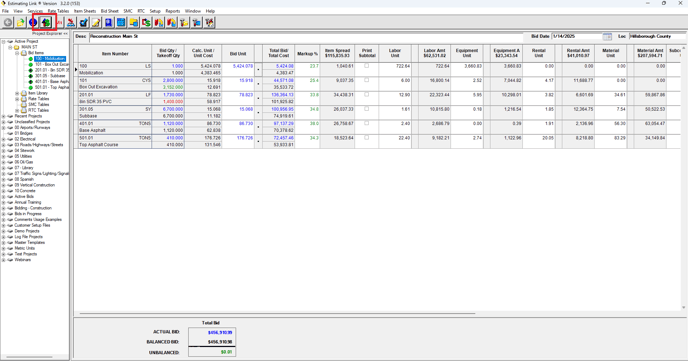
Task: Click the Top Asphalt Course description cell
Action: click(115, 145)
